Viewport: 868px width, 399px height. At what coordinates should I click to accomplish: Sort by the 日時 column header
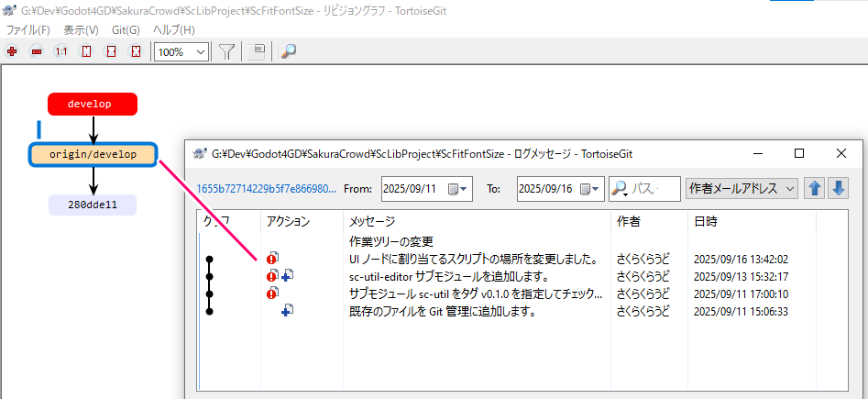pos(752,222)
